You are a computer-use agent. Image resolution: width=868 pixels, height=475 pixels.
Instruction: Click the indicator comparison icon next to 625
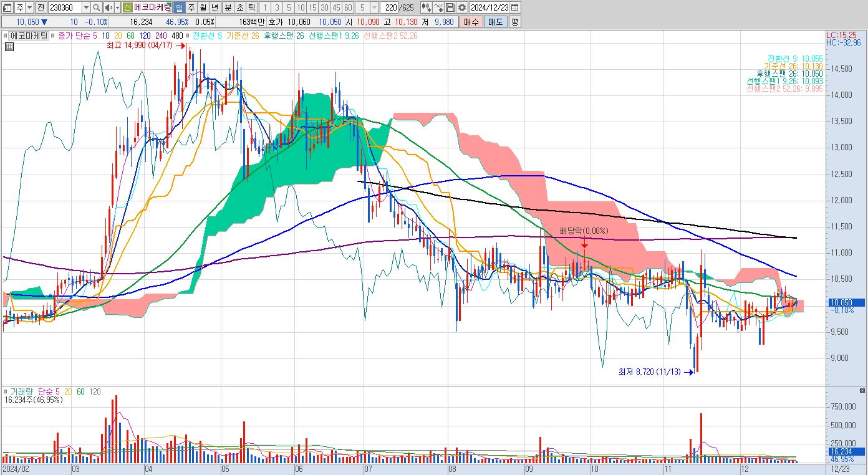click(426, 7)
